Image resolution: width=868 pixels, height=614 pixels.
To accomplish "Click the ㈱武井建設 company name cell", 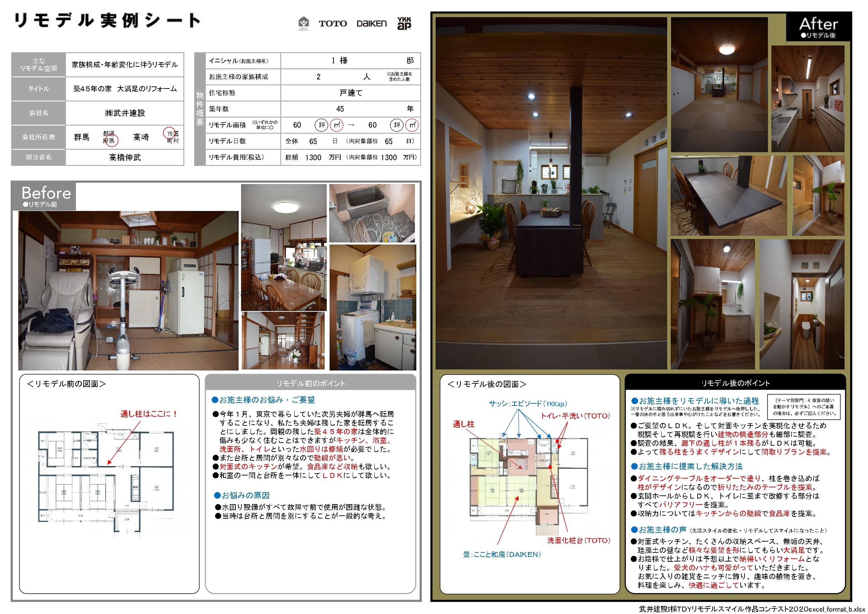I will click(125, 113).
